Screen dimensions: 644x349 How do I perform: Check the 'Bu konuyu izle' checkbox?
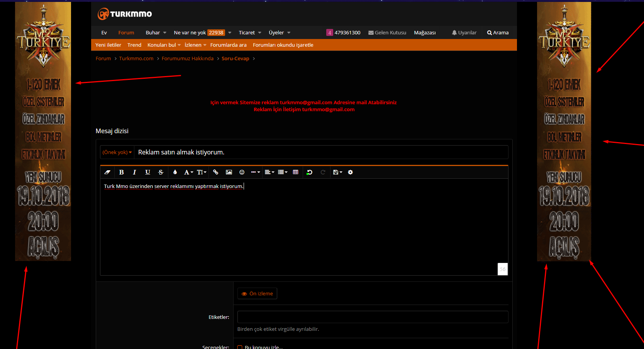click(240, 347)
